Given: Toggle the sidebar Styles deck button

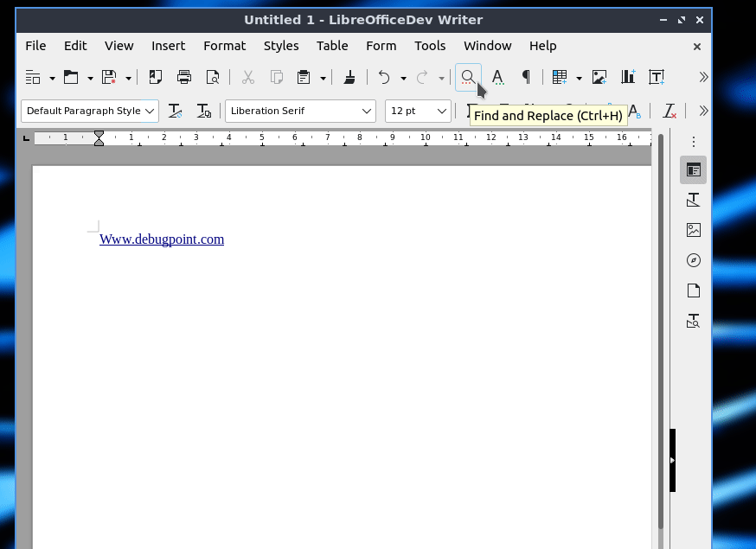Looking at the screenshot, I should point(693,200).
